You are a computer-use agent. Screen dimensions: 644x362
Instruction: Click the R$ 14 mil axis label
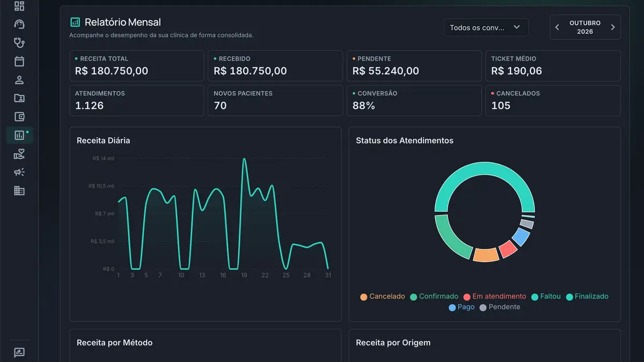pyautogui.click(x=104, y=158)
